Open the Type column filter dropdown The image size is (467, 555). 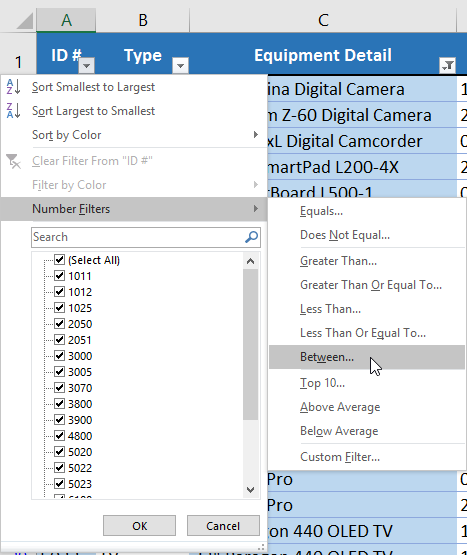pos(180,65)
